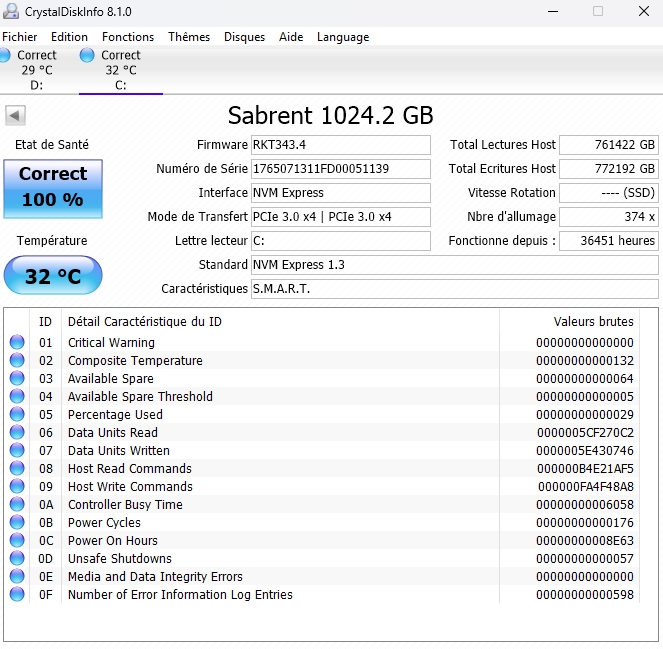Select the C: disk tab at 32 °C
Image resolution: width=663 pixels, height=649 pixels.
(x=120, y=70)
